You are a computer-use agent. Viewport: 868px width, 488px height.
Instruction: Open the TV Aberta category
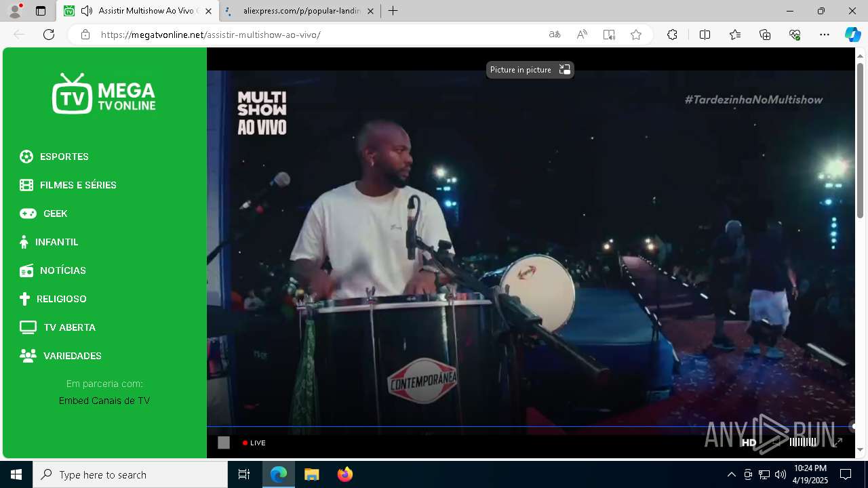pyautogui.click(x=58, y=327)
